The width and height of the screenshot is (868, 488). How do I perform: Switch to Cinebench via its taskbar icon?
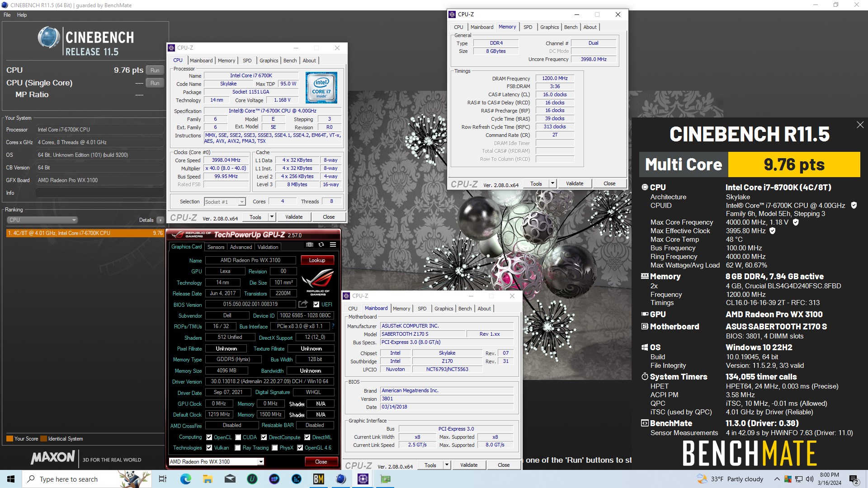point(341,479)
